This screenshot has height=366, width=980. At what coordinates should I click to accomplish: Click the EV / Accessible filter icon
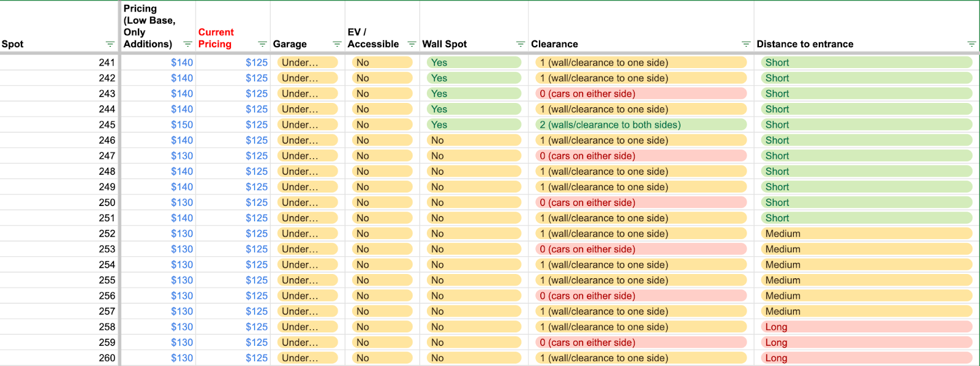pos(412,44)
